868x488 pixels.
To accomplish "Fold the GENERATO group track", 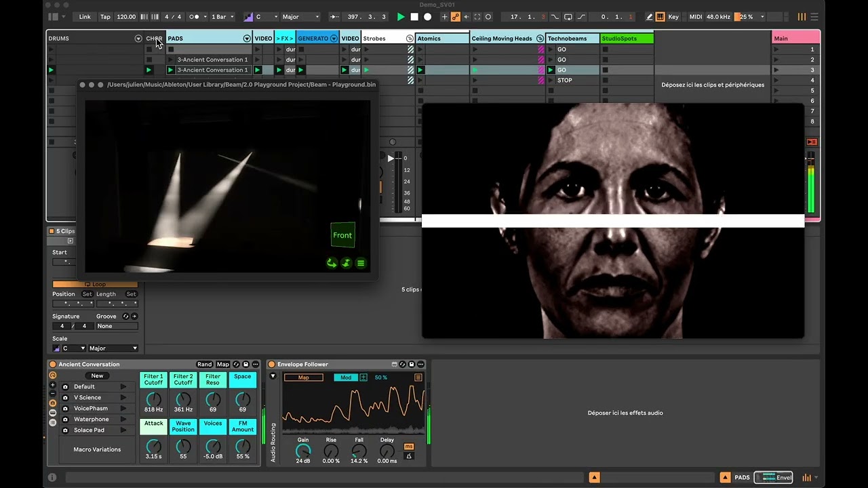I will (x=334, y=39).
